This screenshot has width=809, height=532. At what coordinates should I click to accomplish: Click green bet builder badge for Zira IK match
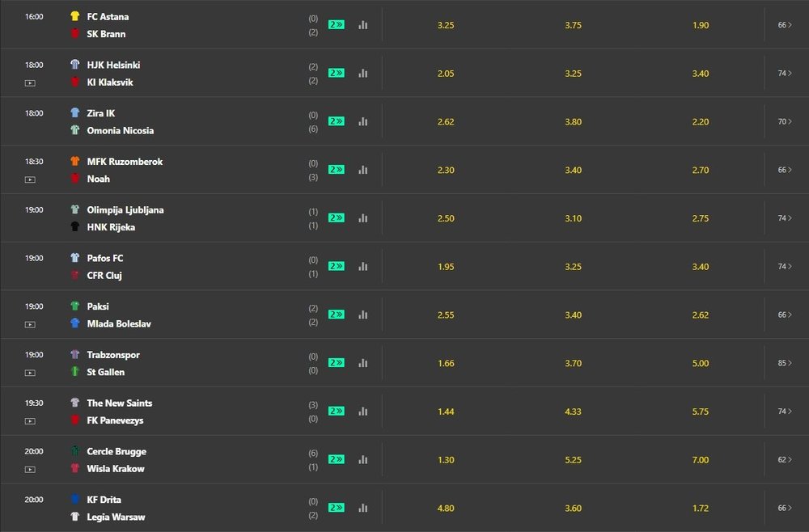337,121
